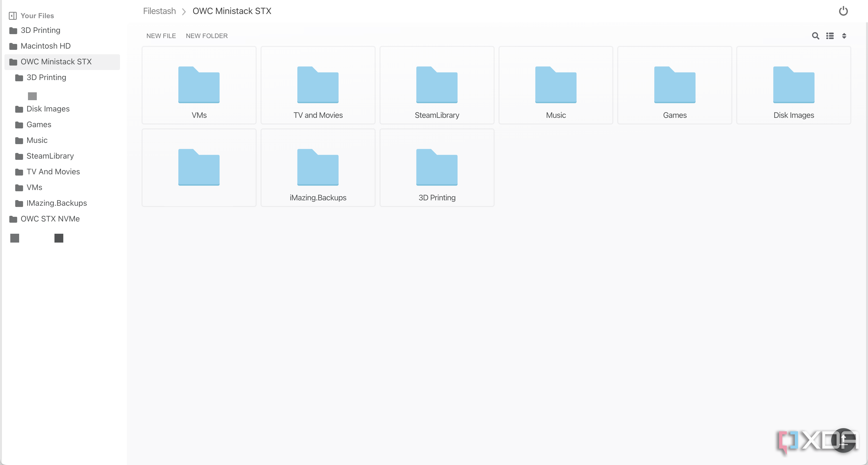868x465 pixels.
Task: Click OWC Ministack STX breadcrumb title
Action: click(232, 11)
